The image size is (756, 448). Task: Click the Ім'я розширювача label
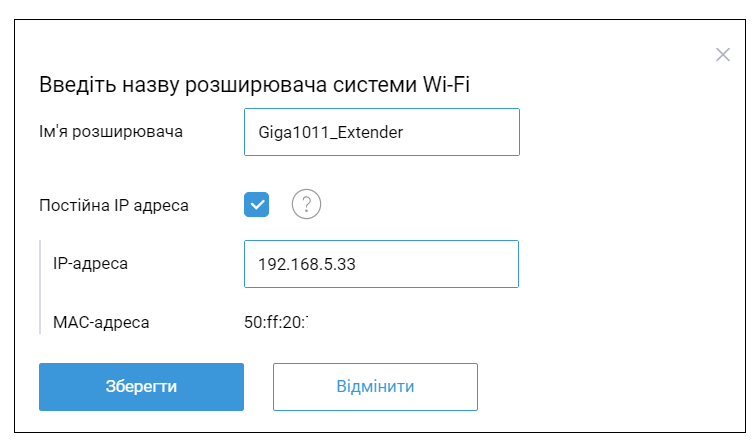tap(111, 132)
